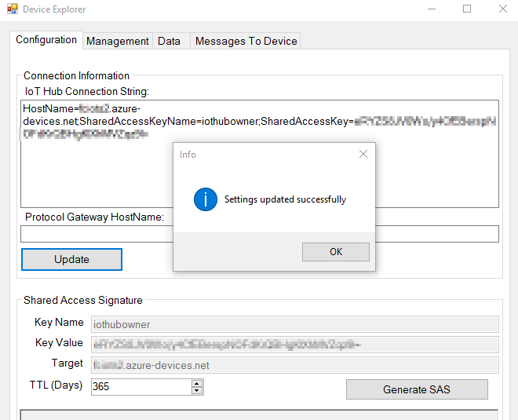Click the 'TTL (Days)' label
The width and height of the screenshot is (518, 420).
(56, 385)
